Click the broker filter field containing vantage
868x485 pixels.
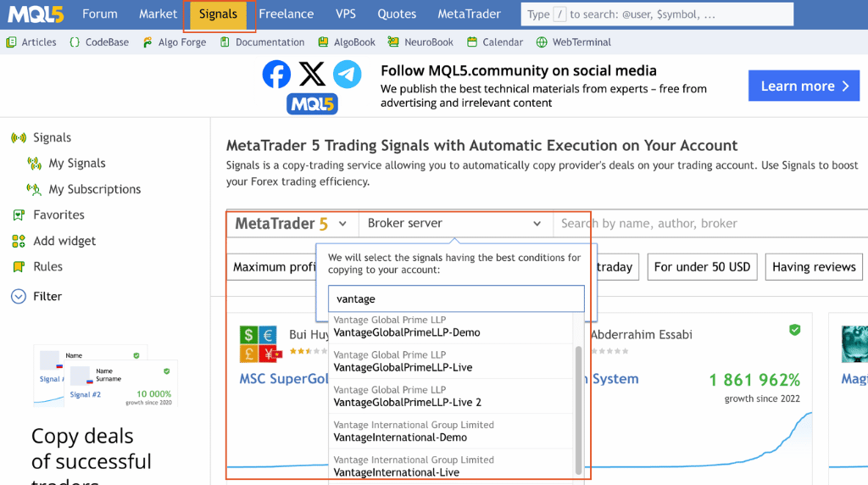456,299
